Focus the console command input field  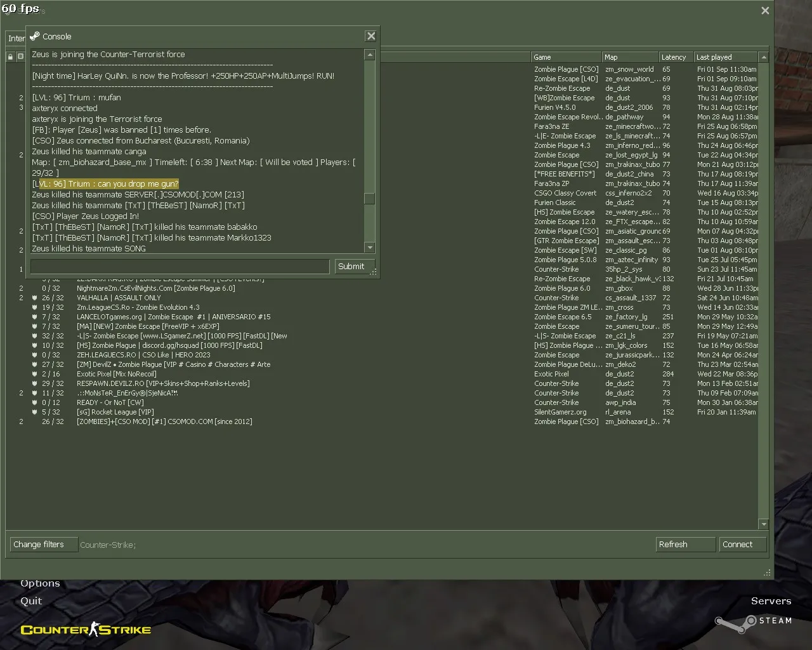180,267
